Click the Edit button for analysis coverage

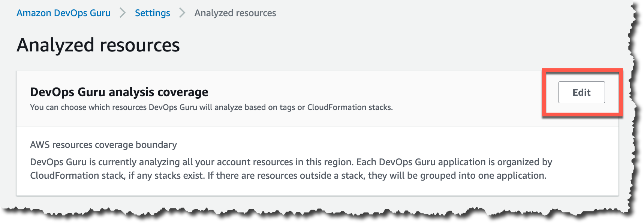coord(581,92)
